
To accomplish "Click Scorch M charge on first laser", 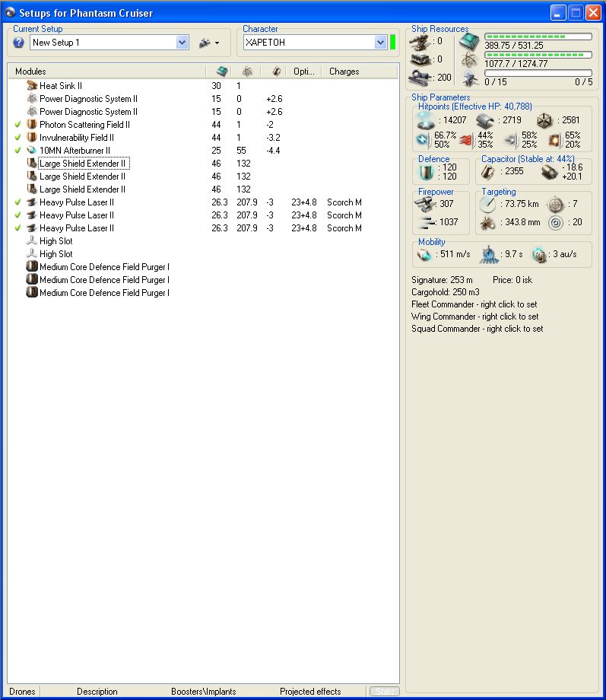I will (344, 202).
